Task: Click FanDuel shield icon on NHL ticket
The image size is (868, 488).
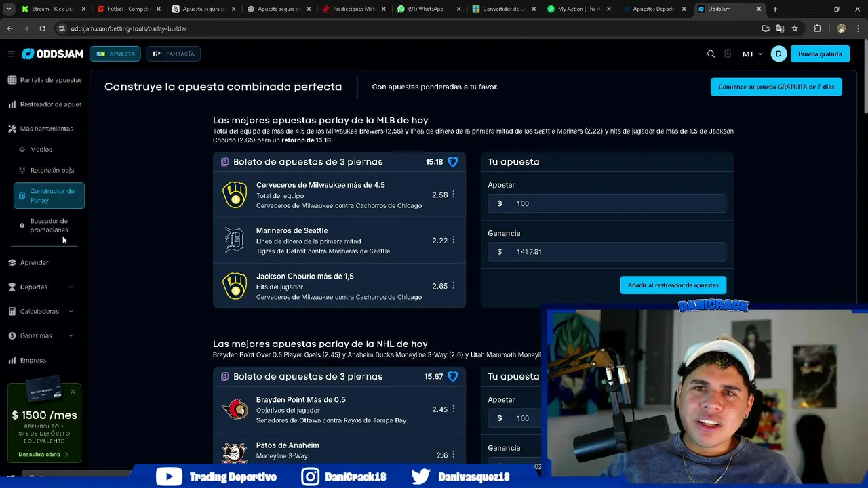Action: [x=453, y=376]
